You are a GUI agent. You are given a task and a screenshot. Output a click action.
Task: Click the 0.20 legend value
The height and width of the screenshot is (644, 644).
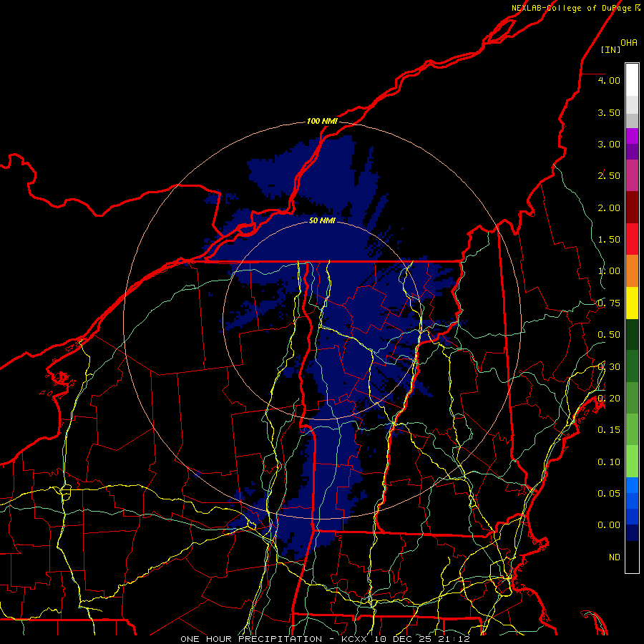[x=609, y=399]
